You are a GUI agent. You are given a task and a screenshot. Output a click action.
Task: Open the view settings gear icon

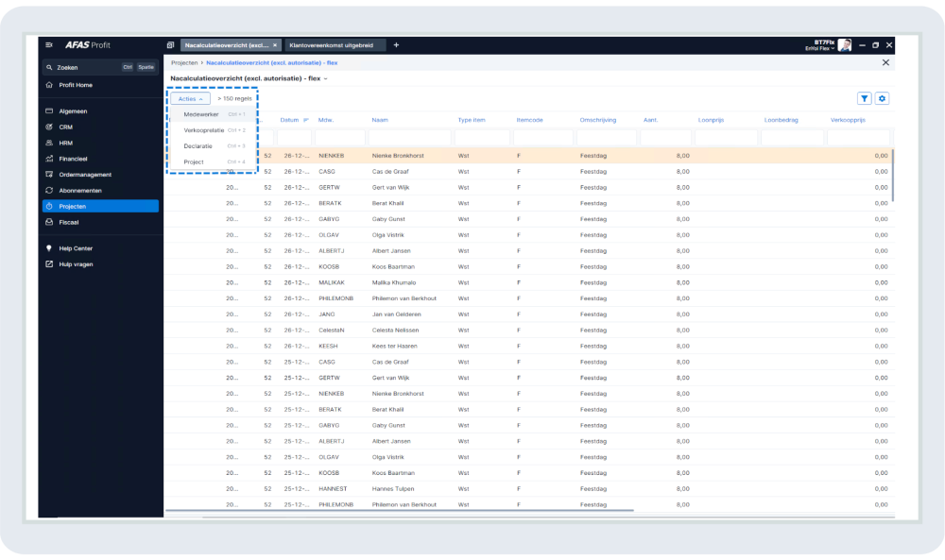click(882, 99)
